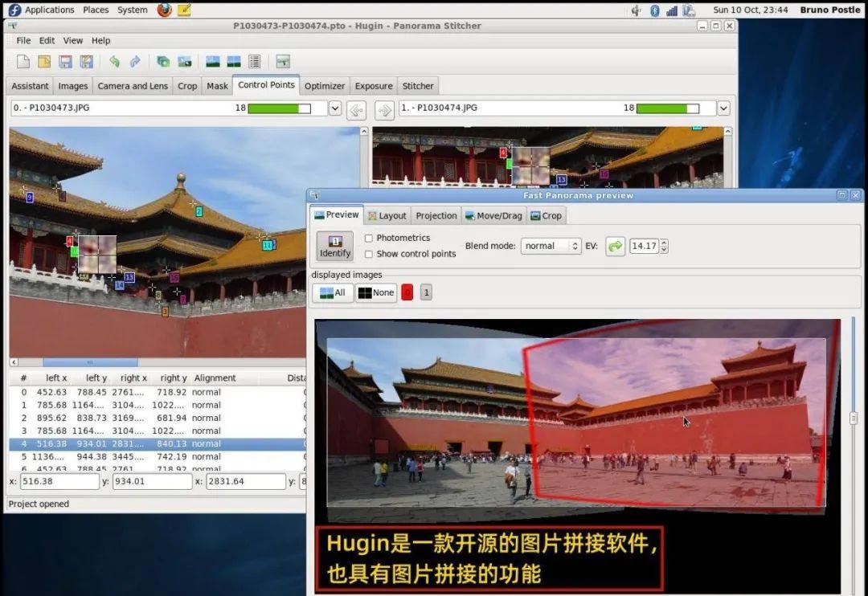Reset EV with the green arrow icon
The image size is (868, 596).
pos(614,246)
